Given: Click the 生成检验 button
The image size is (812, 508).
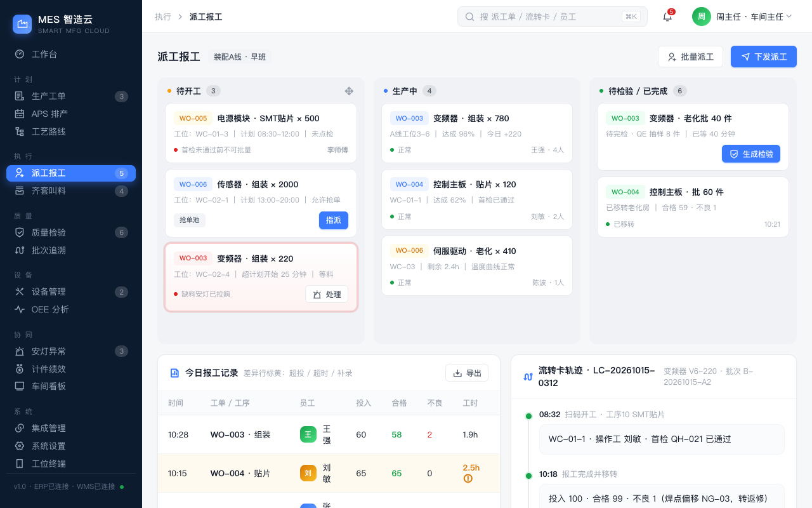Looking at the screenshot, I should (x=751, y=154).
